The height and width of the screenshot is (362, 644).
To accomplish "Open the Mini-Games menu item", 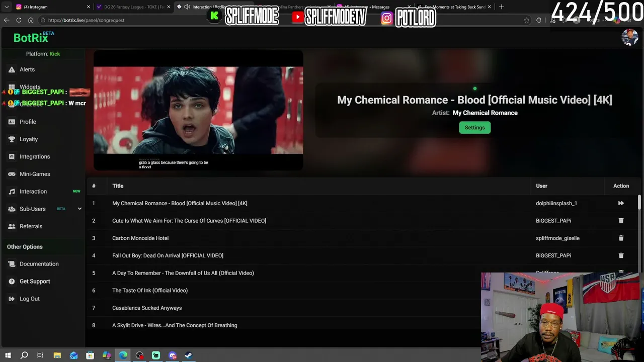I will click(35, 174).
